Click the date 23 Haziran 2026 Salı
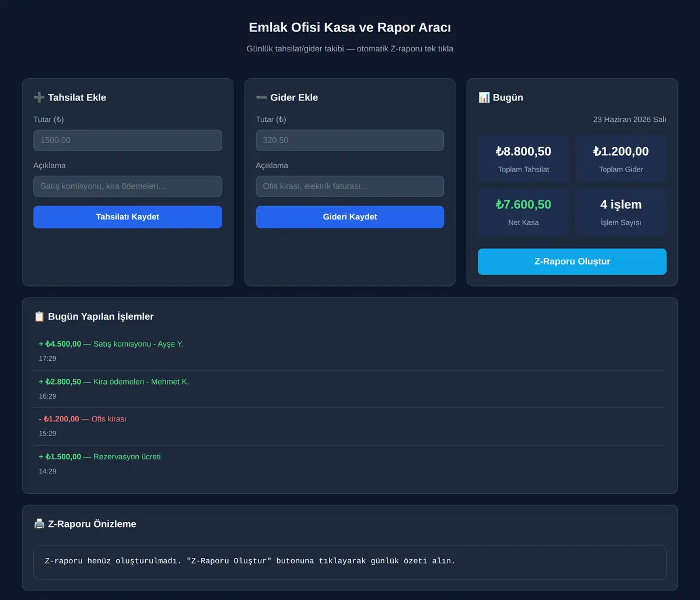Screen dimensions: 700x600 click(629, 120)
